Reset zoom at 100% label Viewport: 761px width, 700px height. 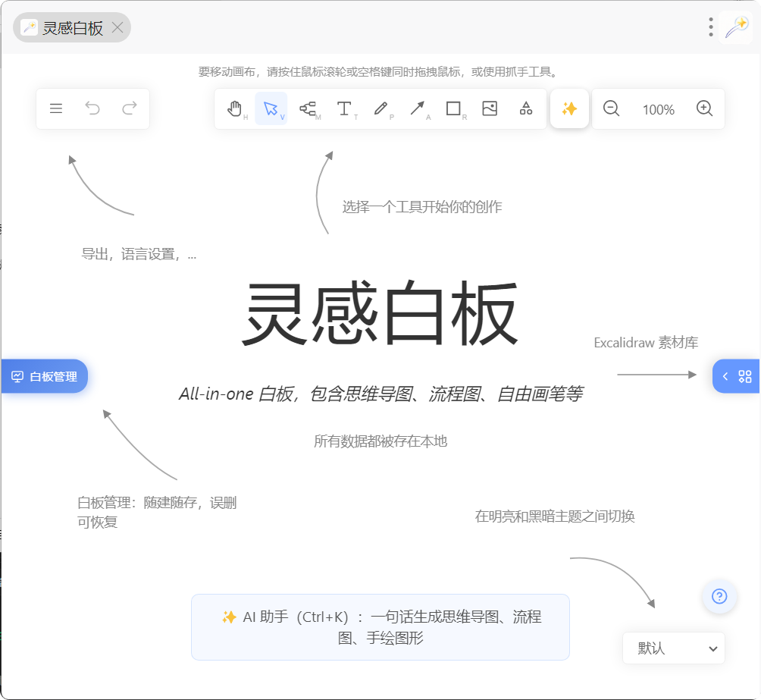click(659, 110)
